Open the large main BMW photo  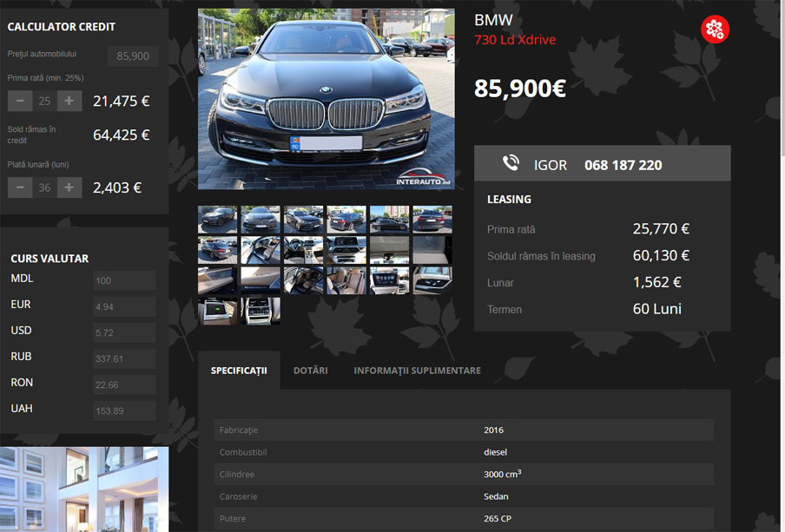click(327, 99)
